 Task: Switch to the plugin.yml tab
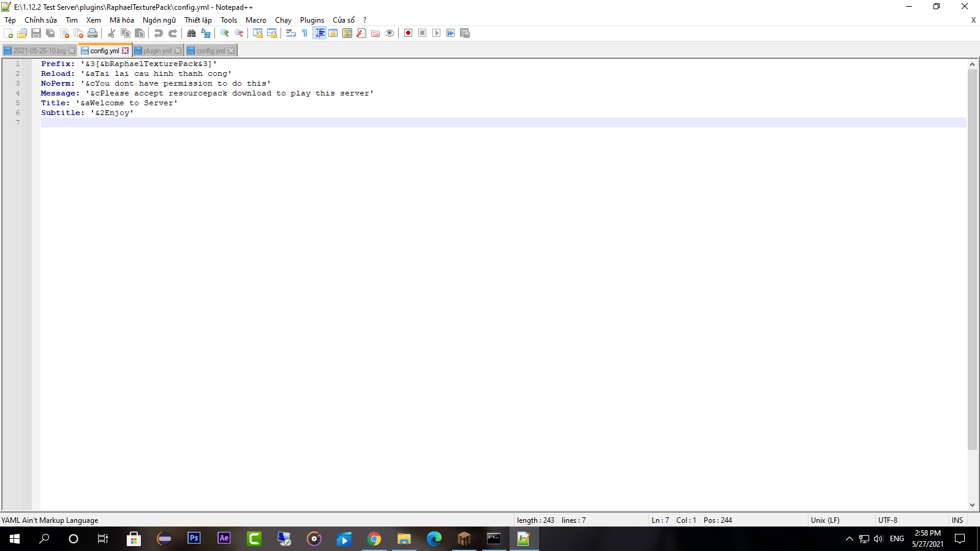coord(157,51)
